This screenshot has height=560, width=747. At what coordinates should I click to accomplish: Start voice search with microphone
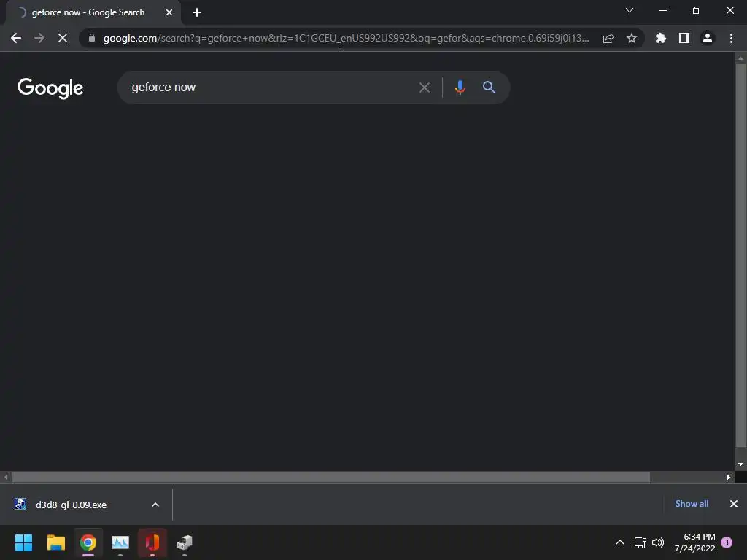[x=460, y=87]
